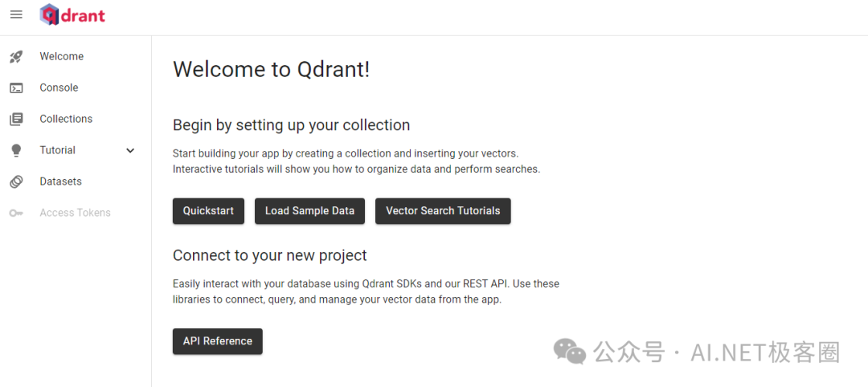Expand the Tutorial chevron arrow
This screenshot has width=868, height=387.
tap(131, 150)
